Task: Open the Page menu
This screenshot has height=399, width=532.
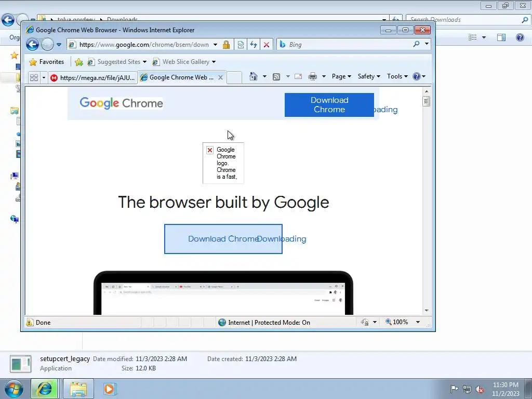Action: pyautogui.click(x=341, y=76)
